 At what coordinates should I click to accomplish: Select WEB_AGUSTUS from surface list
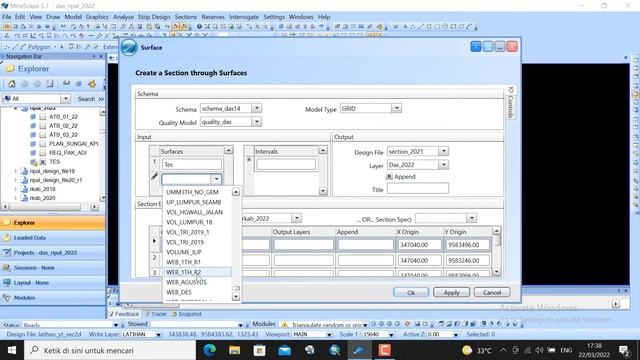198,282
